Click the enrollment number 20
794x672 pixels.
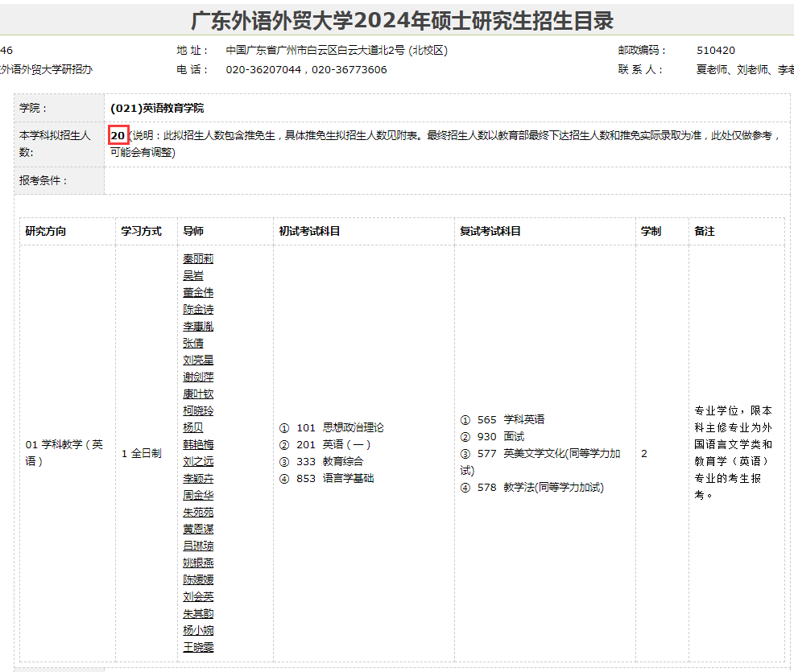(x=118, y=136)
